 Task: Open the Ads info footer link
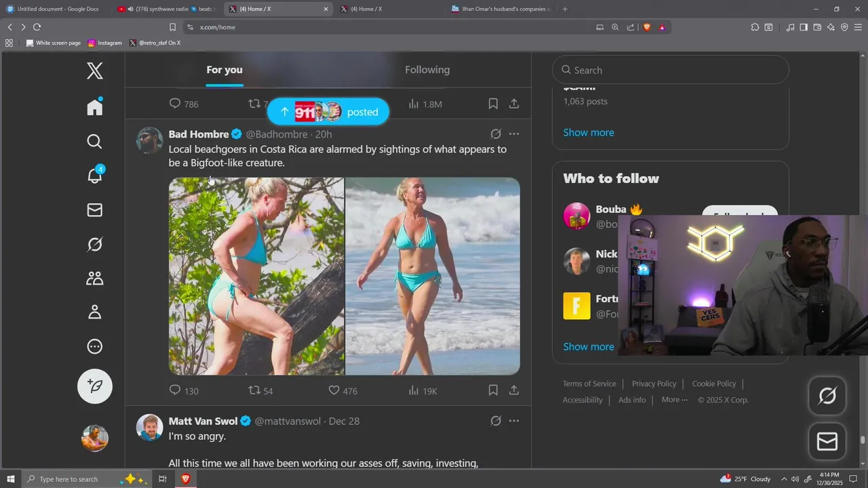click(x=632, y=400)
